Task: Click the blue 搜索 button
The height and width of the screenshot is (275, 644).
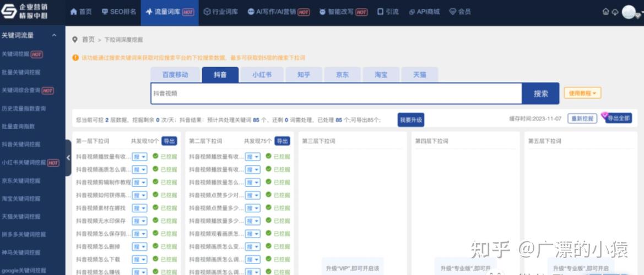Action: pos(540,94)
